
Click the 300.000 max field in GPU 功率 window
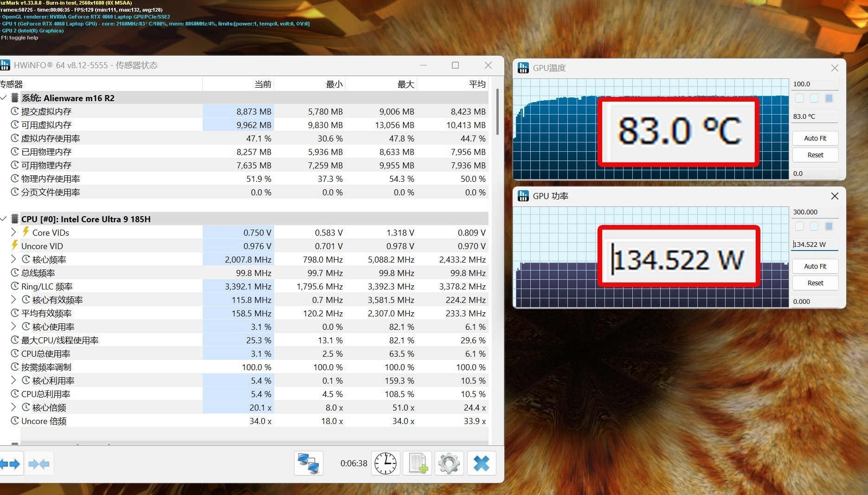(x=815, y=212)
